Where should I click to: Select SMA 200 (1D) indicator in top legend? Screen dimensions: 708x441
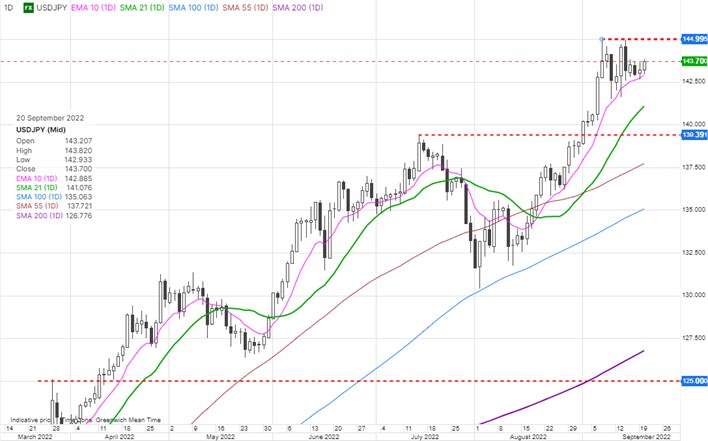pyautogui.click(x=298, y=8)
